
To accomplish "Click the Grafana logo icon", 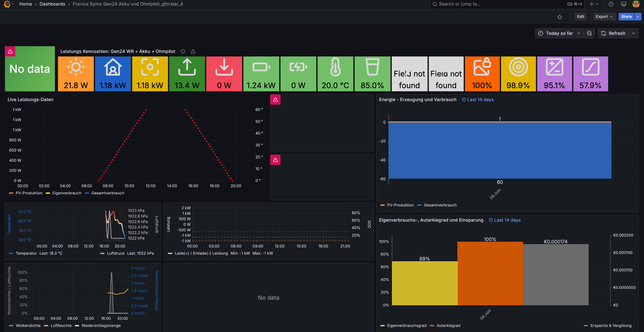I will 7,4.
